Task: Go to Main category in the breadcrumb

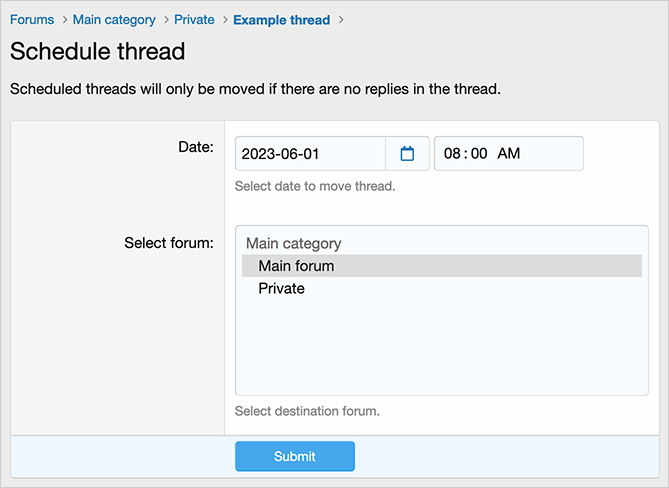Action: 114,20
